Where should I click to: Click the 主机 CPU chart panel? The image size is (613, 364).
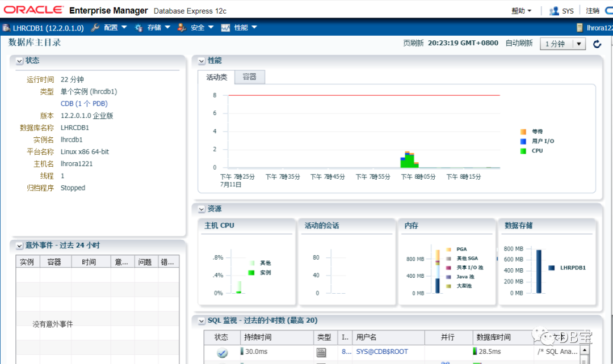point(247,262)
